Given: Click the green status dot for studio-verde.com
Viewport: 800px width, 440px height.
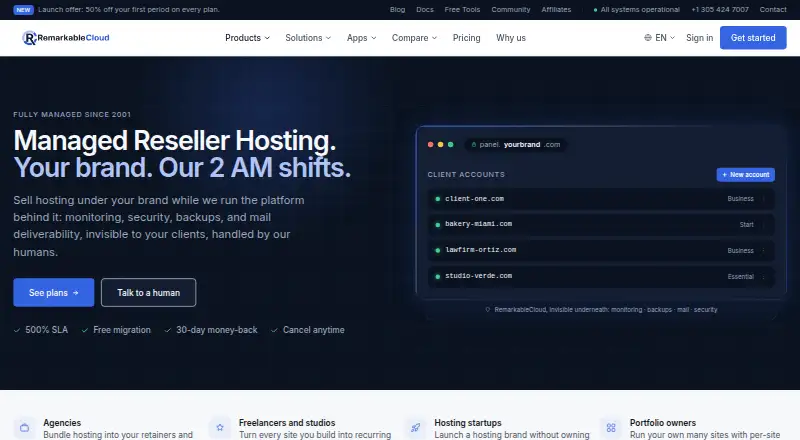Looking at the screenshot, I should click(x=437, y=277).
